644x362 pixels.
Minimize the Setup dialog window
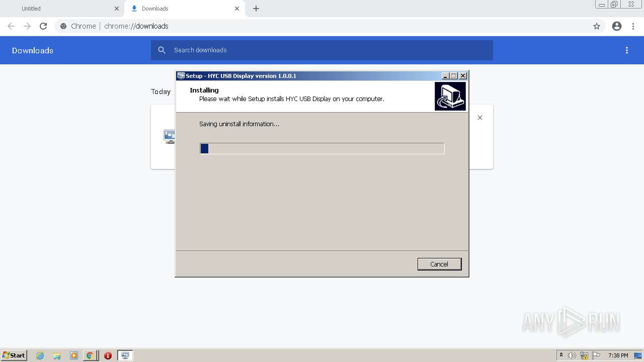[445, 76]
